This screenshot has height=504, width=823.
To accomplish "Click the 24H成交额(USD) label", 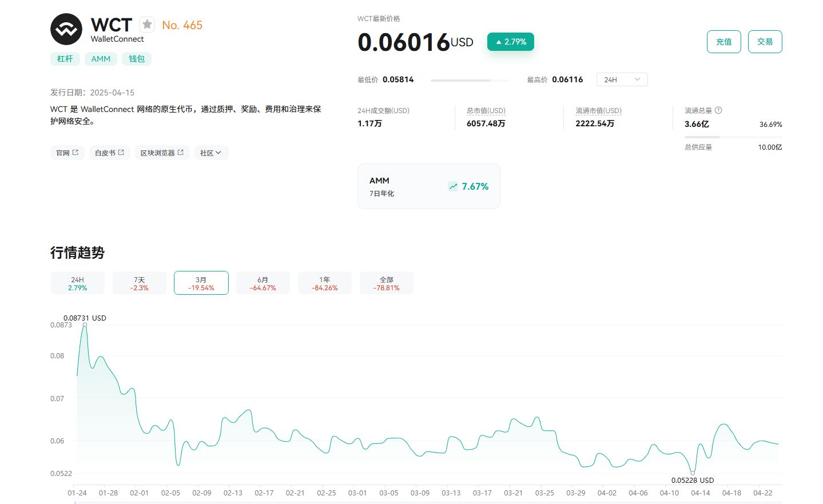I will [384, 110].
